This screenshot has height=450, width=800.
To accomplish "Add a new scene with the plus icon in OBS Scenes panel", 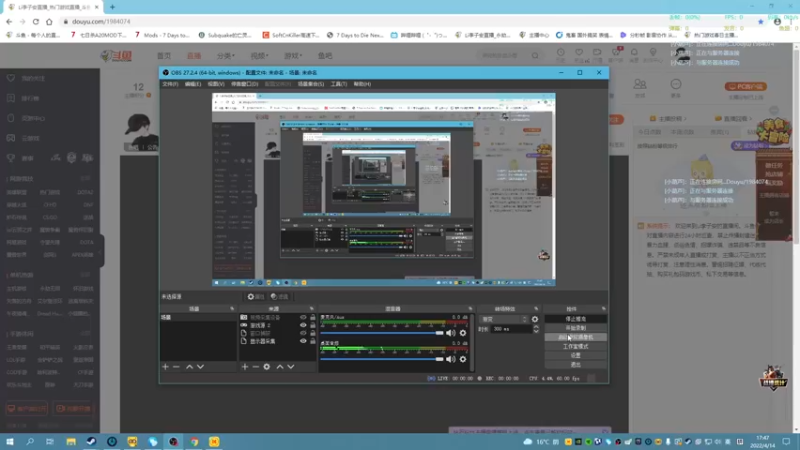I will pyautogui.click(x=165, y=367).
